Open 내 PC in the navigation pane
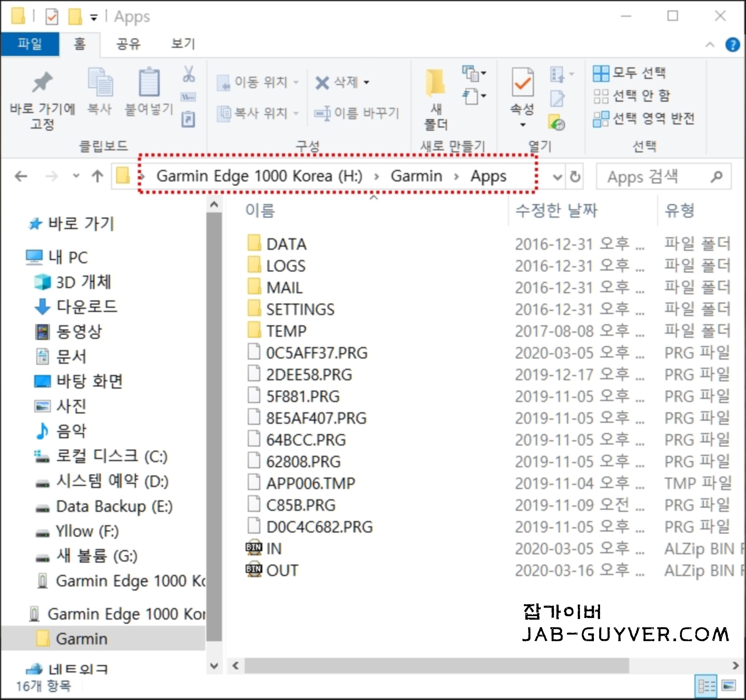 click(x=57, y=257)
